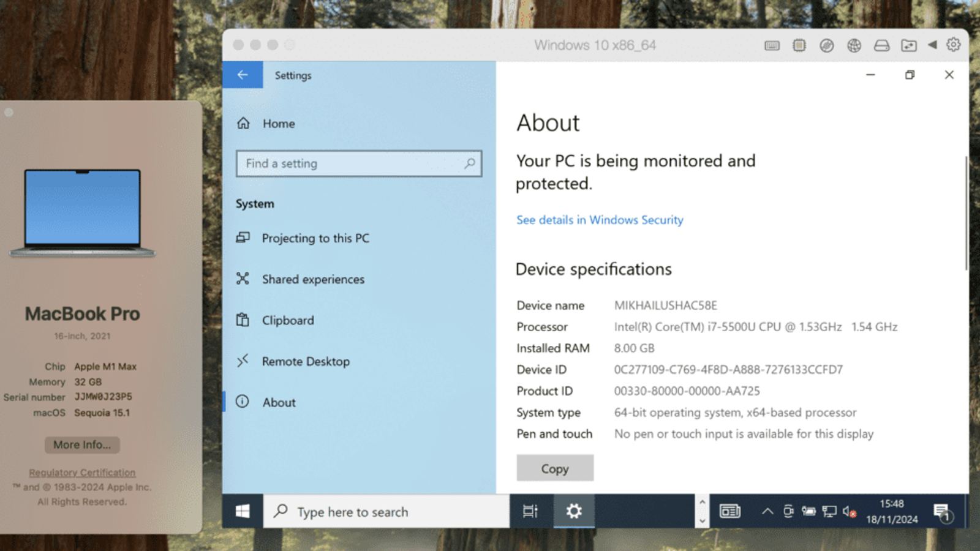Click the disk drive icon in VM toolbar
The width and height of the screenshot is (980, 551).
coord(881,45)
